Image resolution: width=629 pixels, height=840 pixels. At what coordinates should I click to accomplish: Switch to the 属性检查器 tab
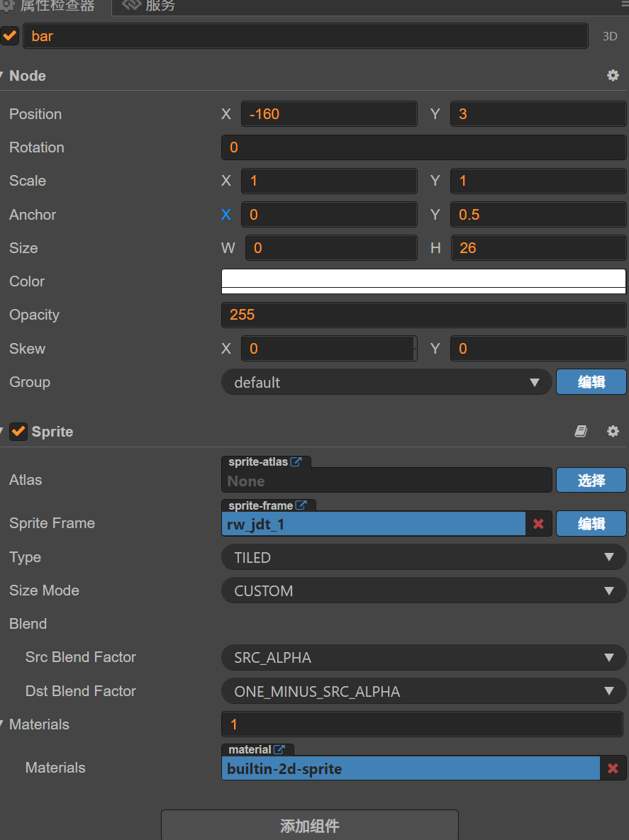(50, 6)
